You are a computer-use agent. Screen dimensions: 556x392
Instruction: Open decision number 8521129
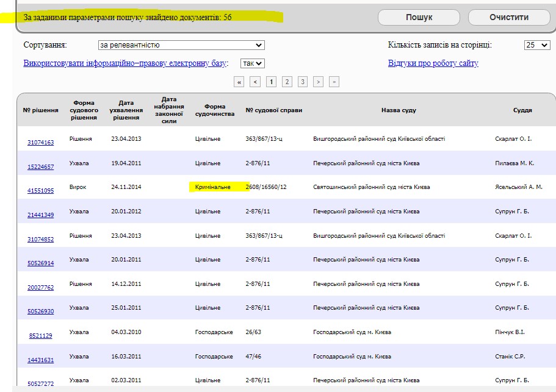pyautogui.click(x=40, y=336)
